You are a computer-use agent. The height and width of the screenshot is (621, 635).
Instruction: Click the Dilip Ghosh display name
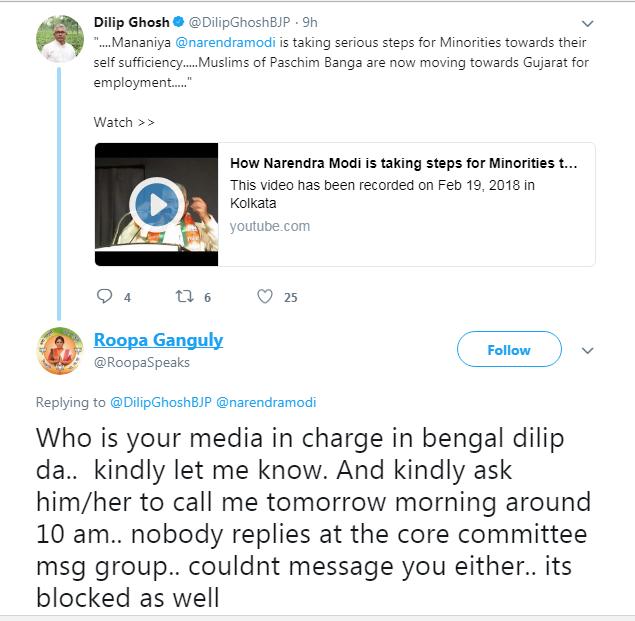click(132, 22)
